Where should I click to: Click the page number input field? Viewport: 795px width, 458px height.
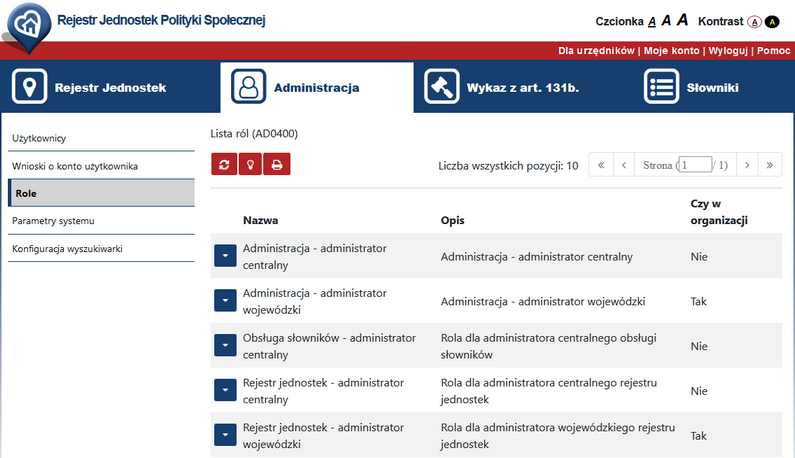tap(695, 164)
